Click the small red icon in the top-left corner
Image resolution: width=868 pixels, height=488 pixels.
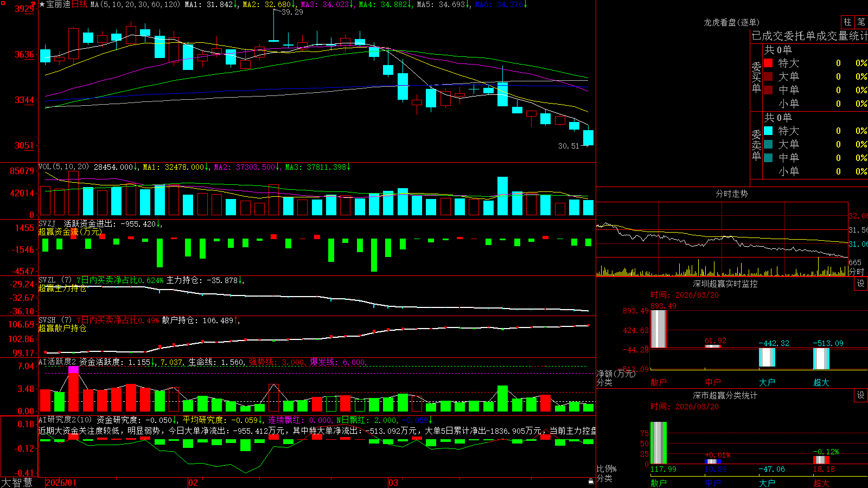click(x=3, y=3)
